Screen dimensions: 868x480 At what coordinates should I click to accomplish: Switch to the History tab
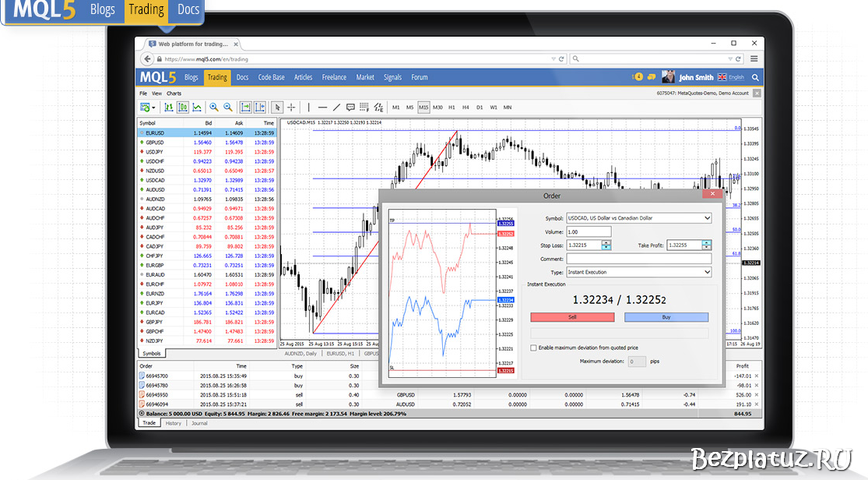[x=174, y=423]
